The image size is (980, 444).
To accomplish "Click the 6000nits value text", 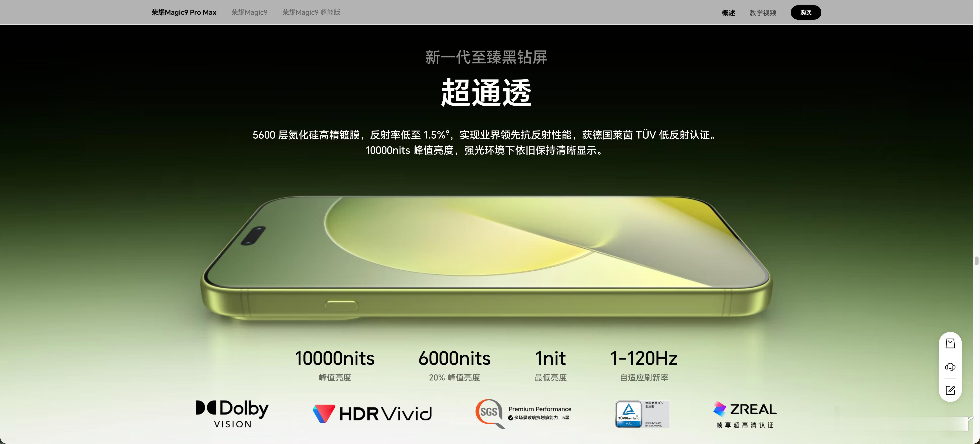I will pyautogui.click(x=455, y=358).
